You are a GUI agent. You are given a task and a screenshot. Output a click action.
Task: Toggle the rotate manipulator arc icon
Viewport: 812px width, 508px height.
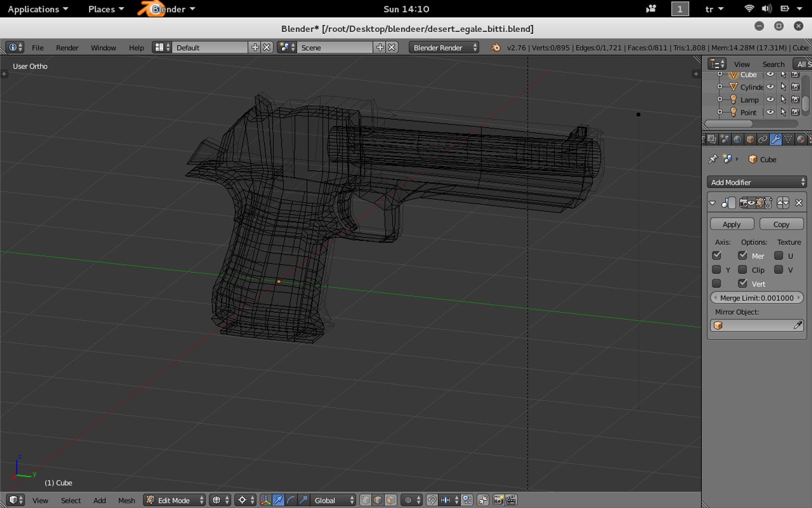coord(291,500)
